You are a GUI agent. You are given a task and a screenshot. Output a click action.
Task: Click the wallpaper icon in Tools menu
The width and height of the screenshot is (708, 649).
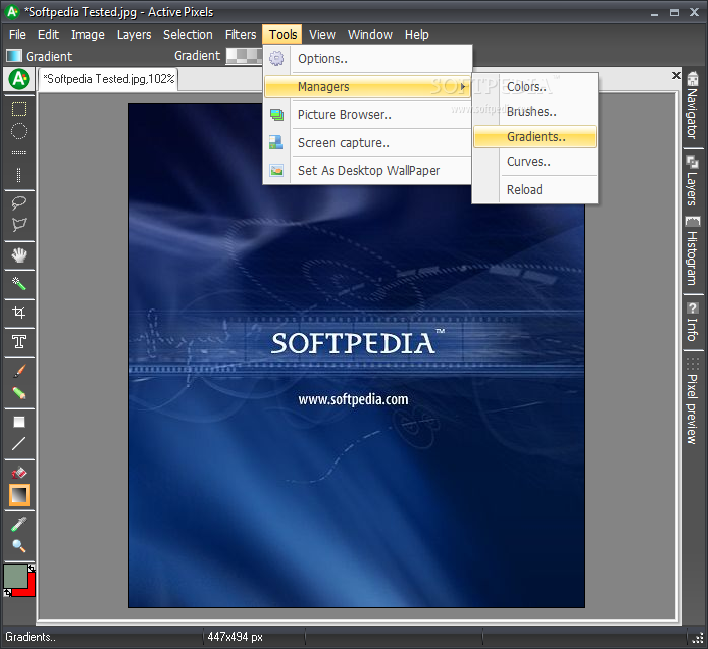(x=276, y=170)
